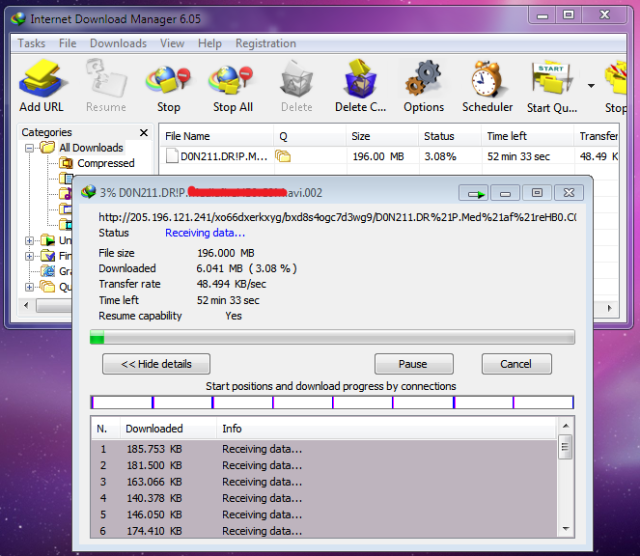This screenshot has height=556, width=640.
Task: Close the download progress dialog
Action: pyautogui.click(x=569, y=193)
